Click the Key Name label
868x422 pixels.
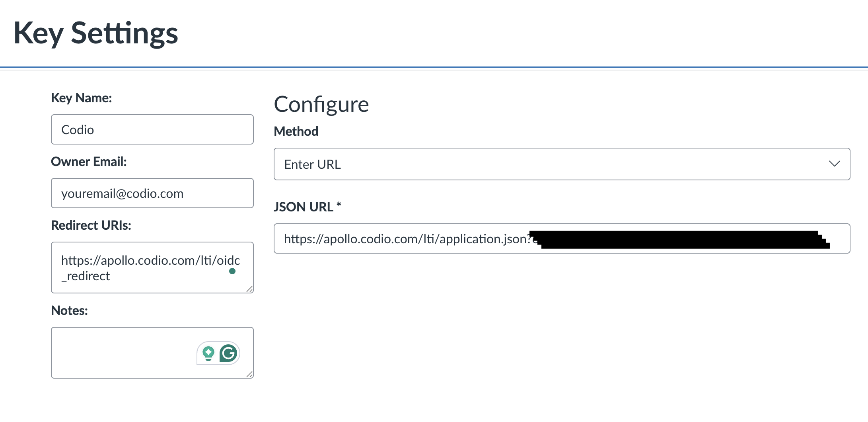pos(82,98)
